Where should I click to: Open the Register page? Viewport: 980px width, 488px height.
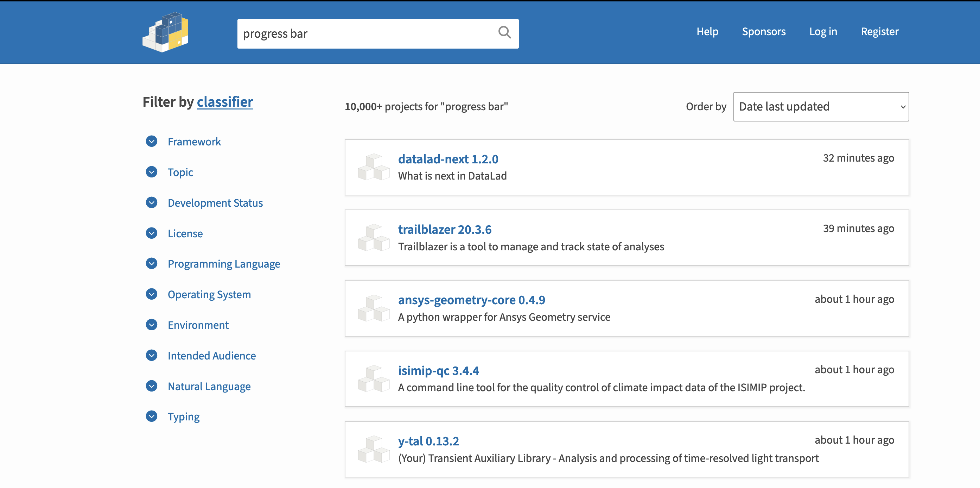[879, 31]
